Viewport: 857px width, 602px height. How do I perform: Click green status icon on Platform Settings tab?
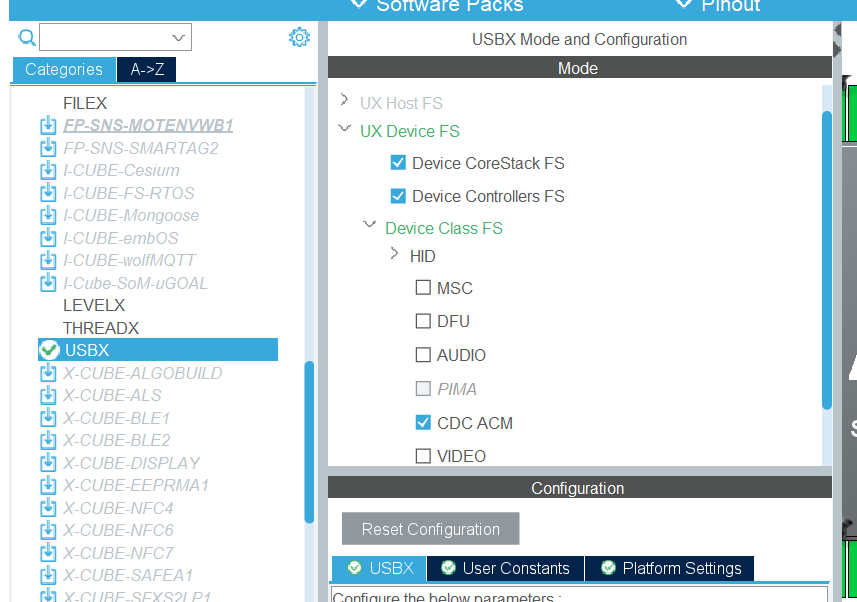tap(608, 568)
